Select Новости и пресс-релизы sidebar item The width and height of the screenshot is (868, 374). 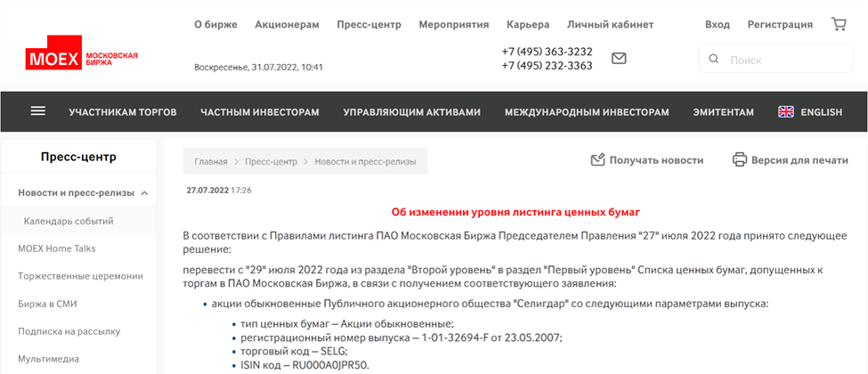(x=76, y=193)
